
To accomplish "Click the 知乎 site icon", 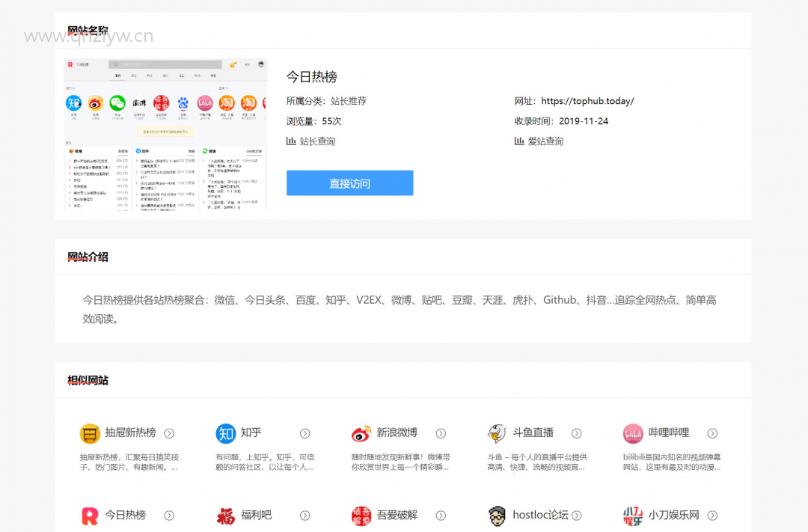I will [226, 433].
